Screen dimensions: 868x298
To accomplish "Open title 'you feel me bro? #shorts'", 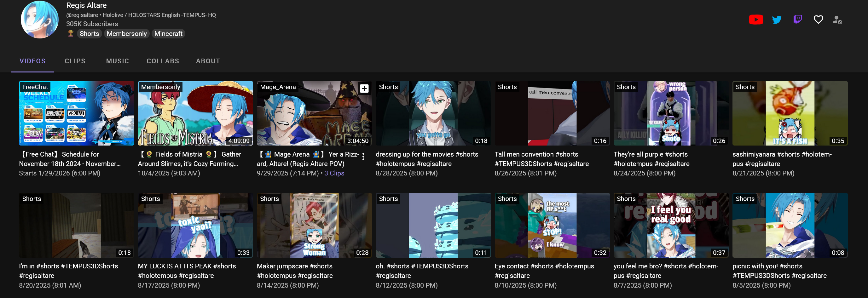I will pos(666,271).
